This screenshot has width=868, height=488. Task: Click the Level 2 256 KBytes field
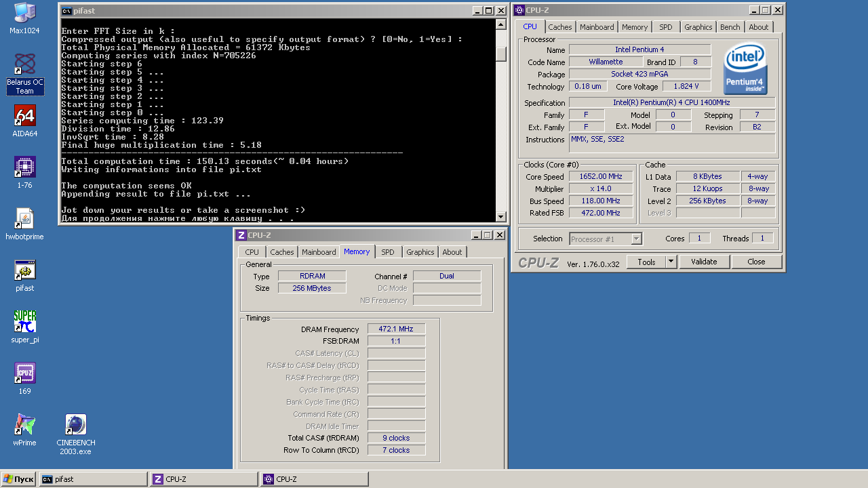click(708, 201)
